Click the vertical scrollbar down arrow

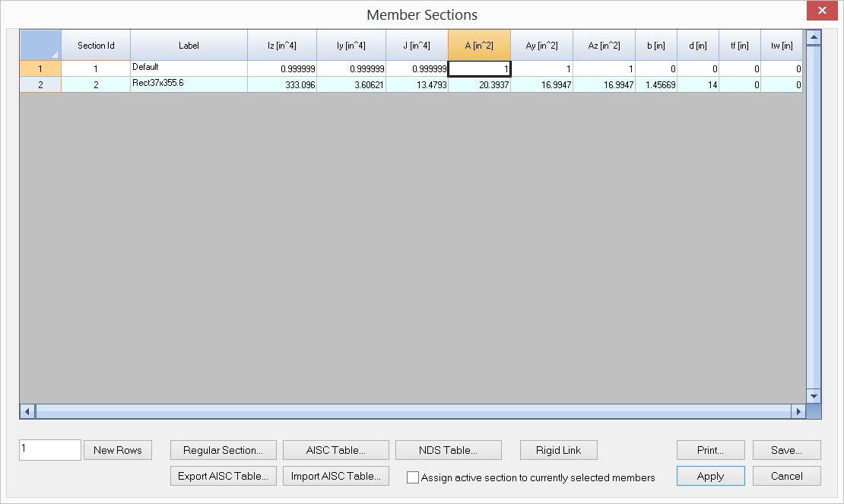tap(812, 398)
